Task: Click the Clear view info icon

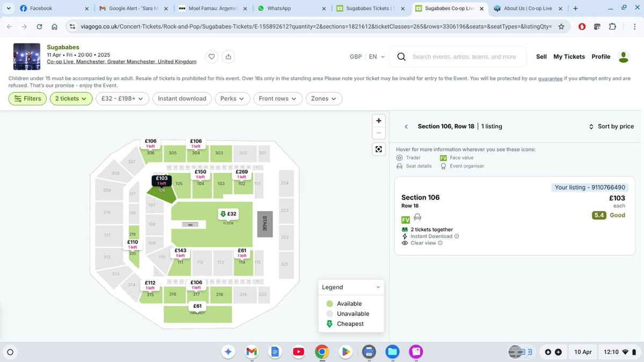Action: 440,243
